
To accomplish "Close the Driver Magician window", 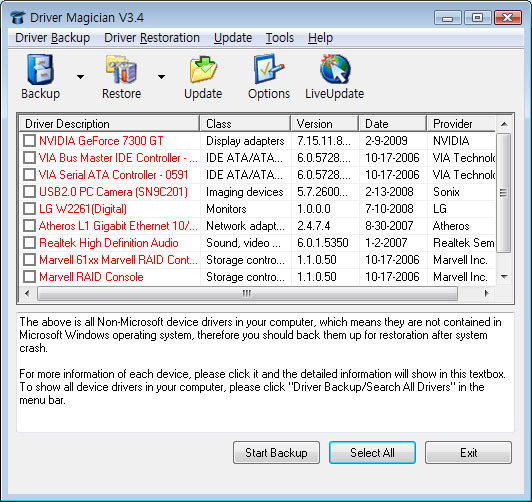I will pyautogui.click(x=508, y=18).
